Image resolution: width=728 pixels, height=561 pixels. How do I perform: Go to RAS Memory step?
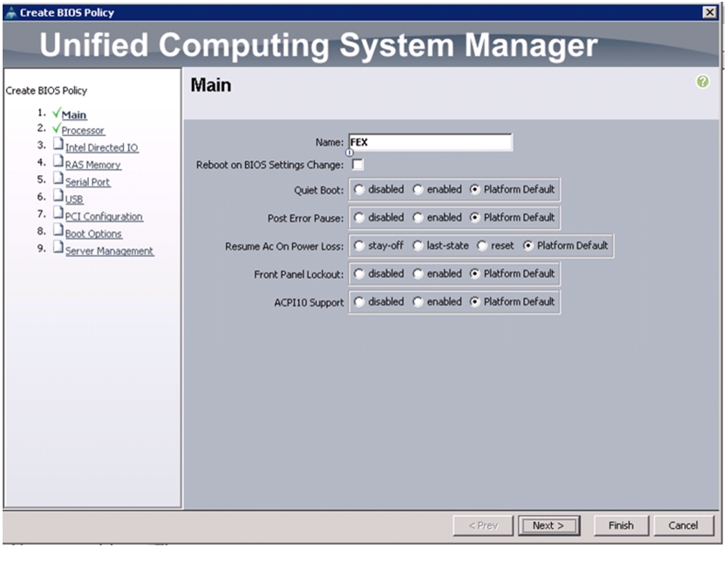click(93, 165)
